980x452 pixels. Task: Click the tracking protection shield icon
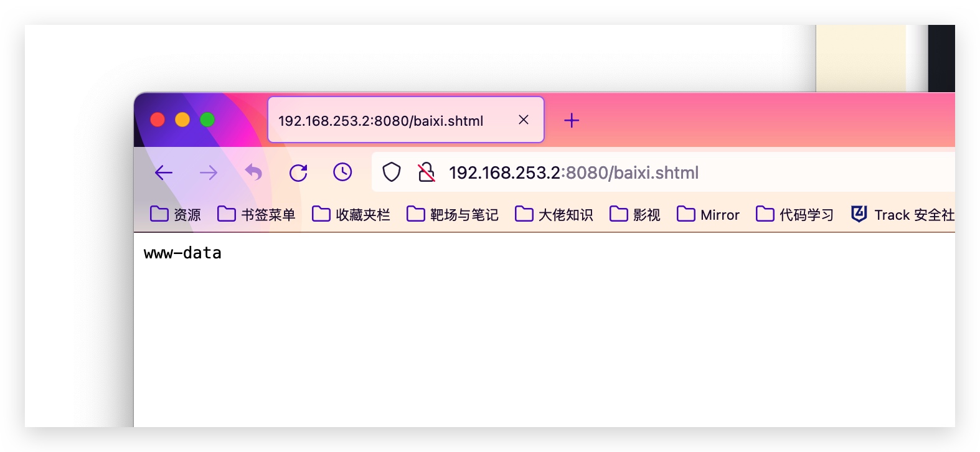(x=391, y=172)
